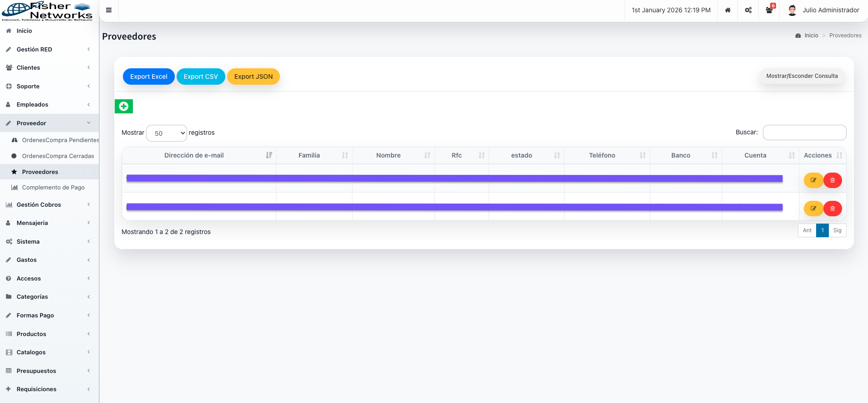Open the Mostrar registros count dropdown
The height and width of the screenshot is (403, 868).
167,133
